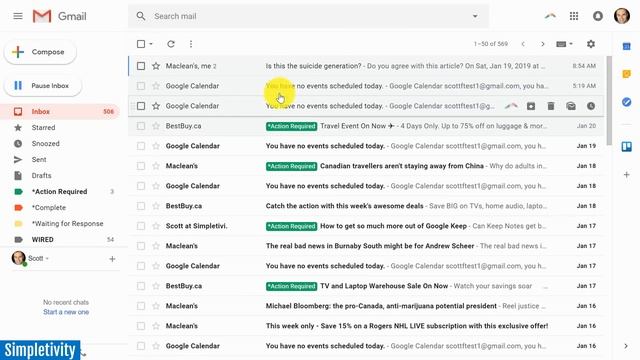Click the Boomerang icon in header
Image resolution: width=640 pixels, height=360 pixels.
tap(550, 16)
